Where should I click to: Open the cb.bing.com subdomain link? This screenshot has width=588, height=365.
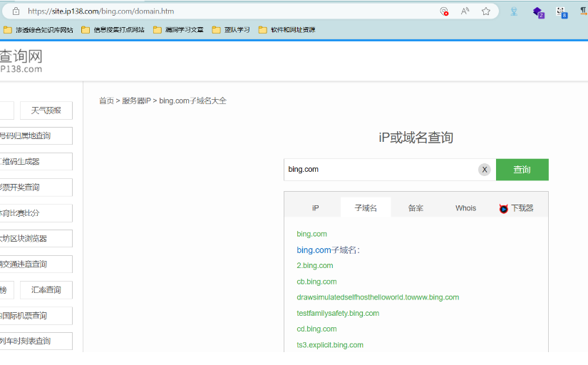coord(316,282)
